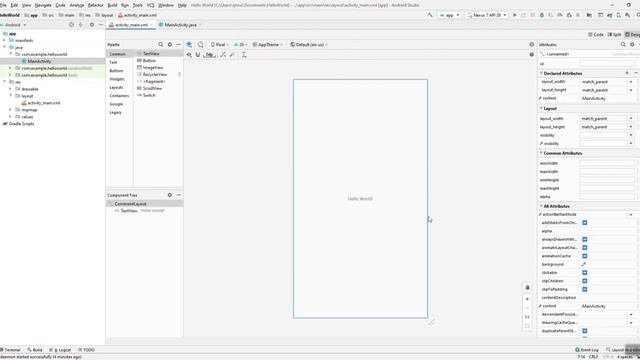Image resolution: width=640 pixels, height=360 pixels.
Task: Select Button widget in the Palette
Action: point(149,60)
